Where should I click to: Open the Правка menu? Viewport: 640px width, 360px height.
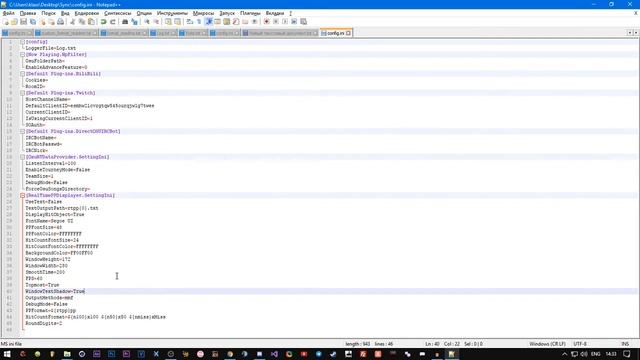tap(28, 13)
